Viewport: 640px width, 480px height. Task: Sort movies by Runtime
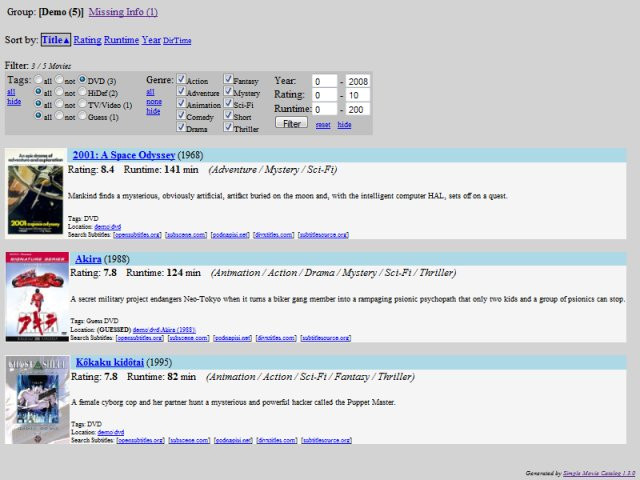pyautogui.click(x=121, y=40)
